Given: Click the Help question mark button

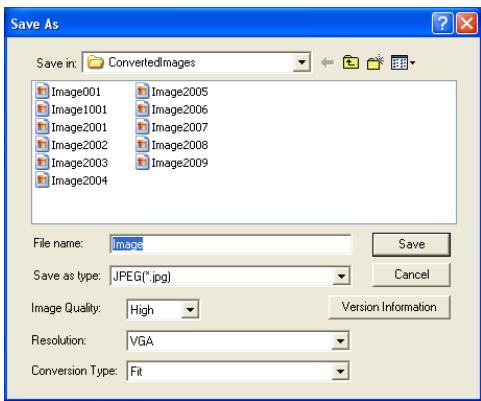Looking at the screenshot, I should point(442,23).
